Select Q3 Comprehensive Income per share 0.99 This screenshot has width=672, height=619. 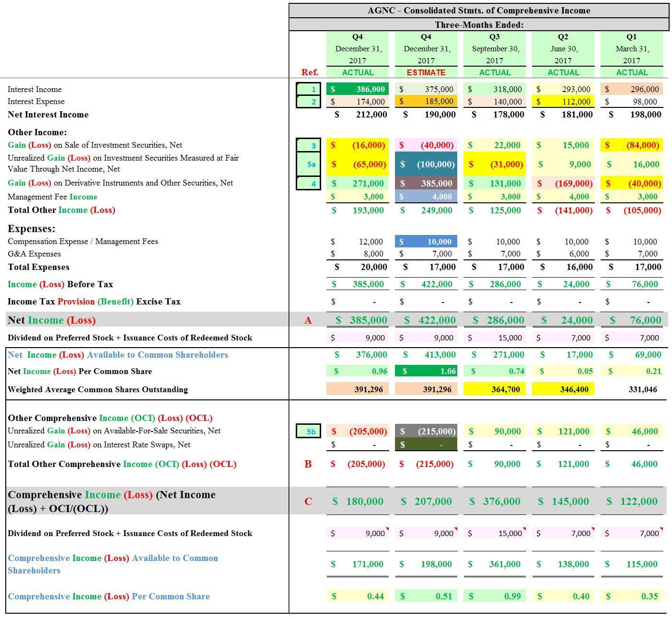click(x=495, y=596)
